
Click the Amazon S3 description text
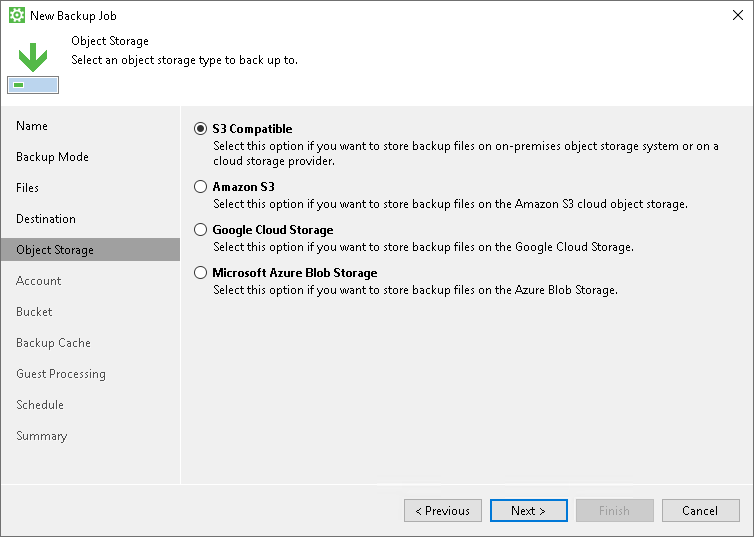pyautogui.click(x=450, y=204)
